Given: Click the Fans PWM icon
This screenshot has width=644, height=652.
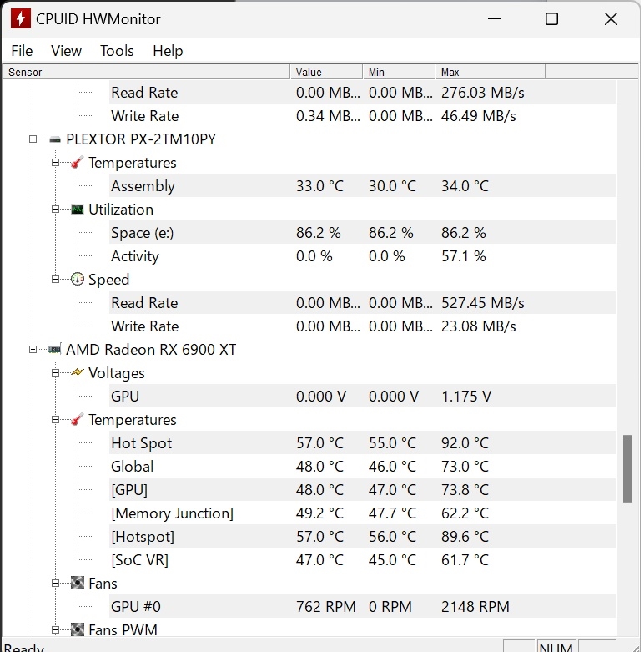Looking at the screenshot, I should [78, 630].
